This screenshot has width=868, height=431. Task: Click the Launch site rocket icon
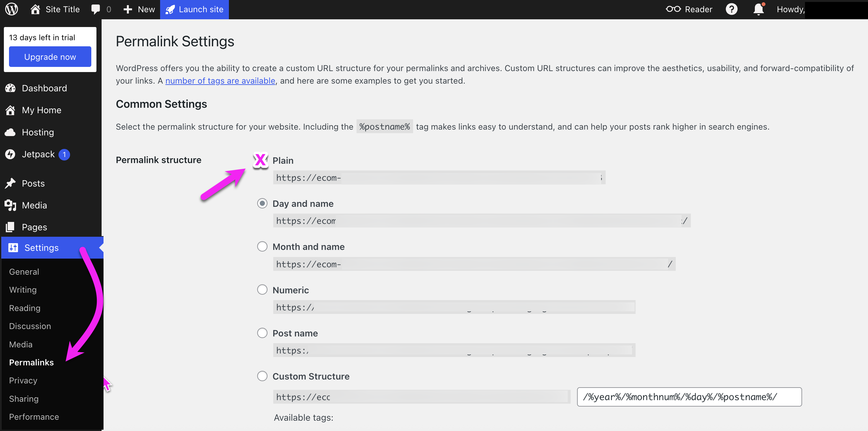pos(171,9)
